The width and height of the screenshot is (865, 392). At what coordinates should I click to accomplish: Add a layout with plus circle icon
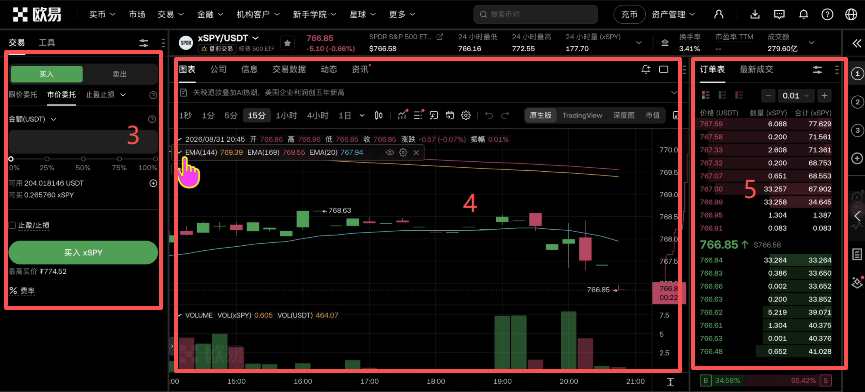[857, 158]
